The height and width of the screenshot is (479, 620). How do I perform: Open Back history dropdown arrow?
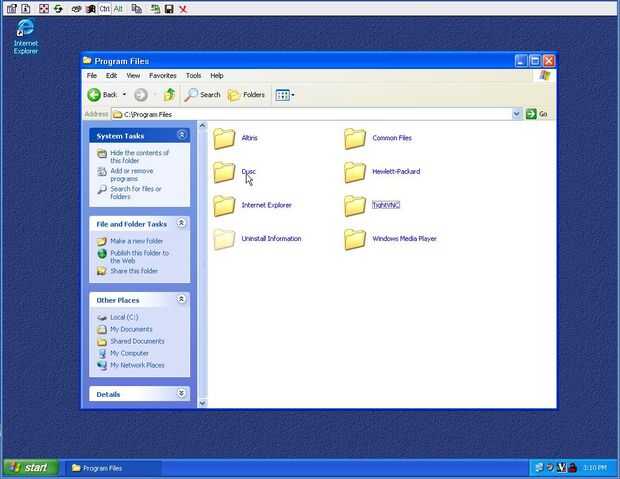[x=124, y=95]
